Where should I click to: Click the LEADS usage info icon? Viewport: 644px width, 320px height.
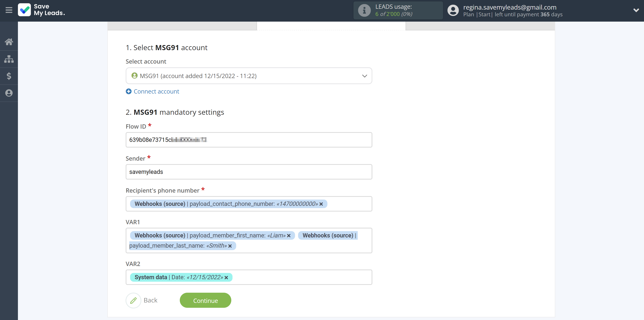(x=364, y=11)
